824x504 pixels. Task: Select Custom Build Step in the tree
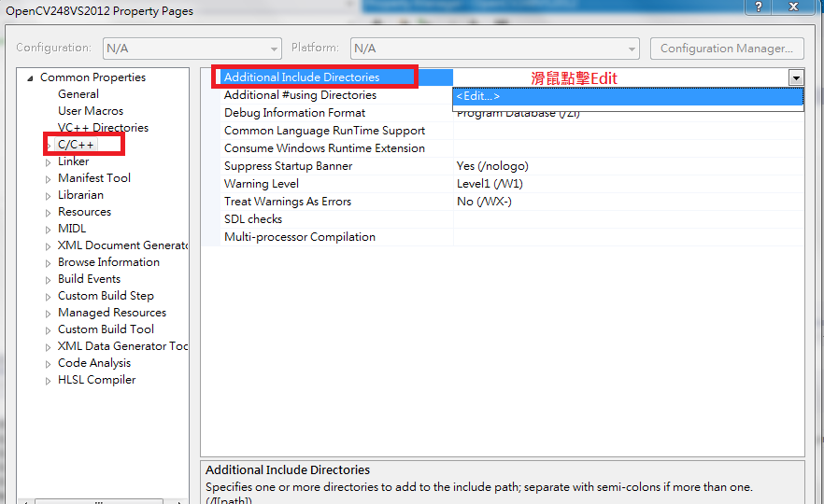[106, 296]
